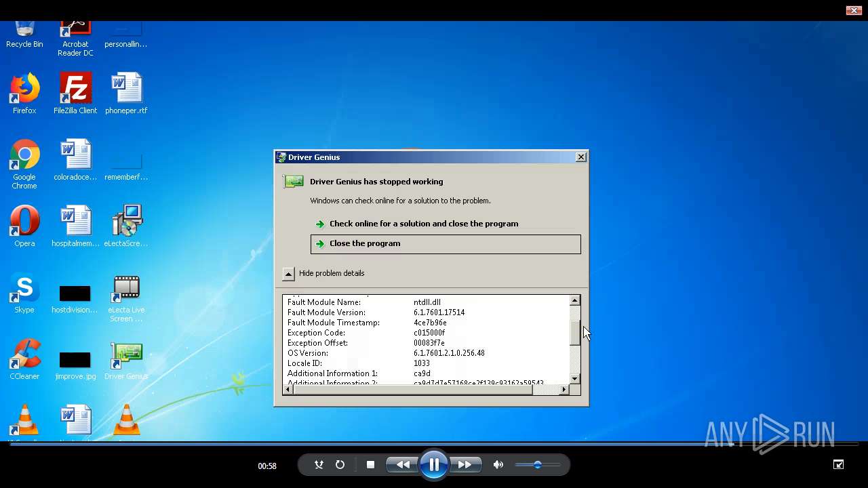
Task: Click details list scroll up arrow
Action: point(575,300)
